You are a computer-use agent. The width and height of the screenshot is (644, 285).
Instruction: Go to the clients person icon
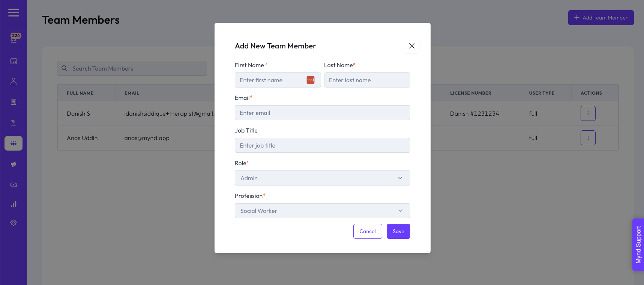(x=14, y=81)
